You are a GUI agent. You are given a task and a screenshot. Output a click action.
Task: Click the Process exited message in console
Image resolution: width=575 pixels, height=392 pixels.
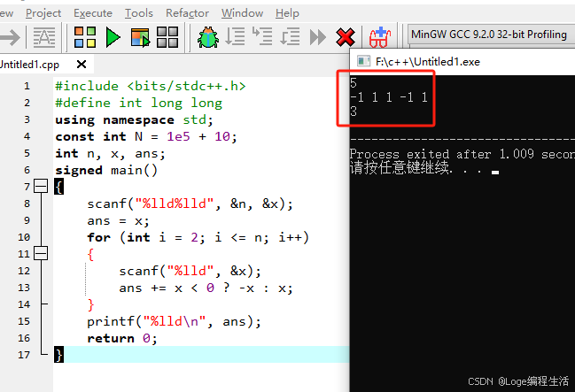462,154
